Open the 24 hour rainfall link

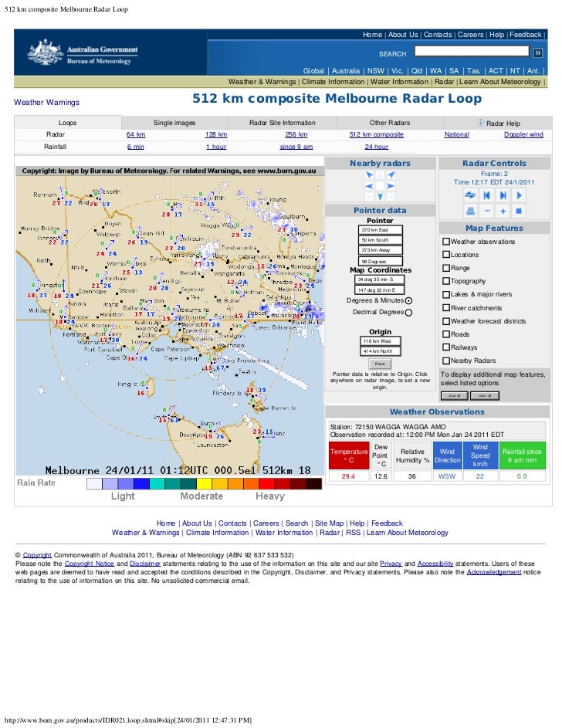[377, 146]
